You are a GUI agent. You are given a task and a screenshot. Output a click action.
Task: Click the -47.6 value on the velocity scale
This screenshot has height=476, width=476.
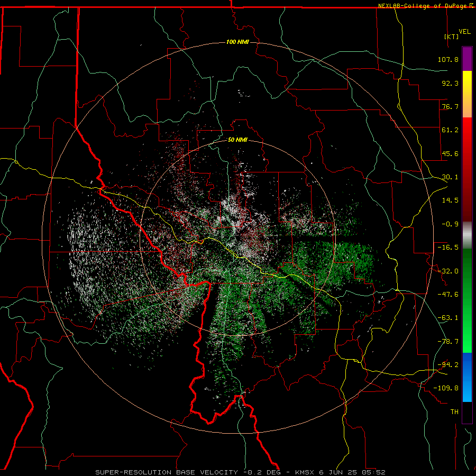pyautogui.click(x=448, y=295)
